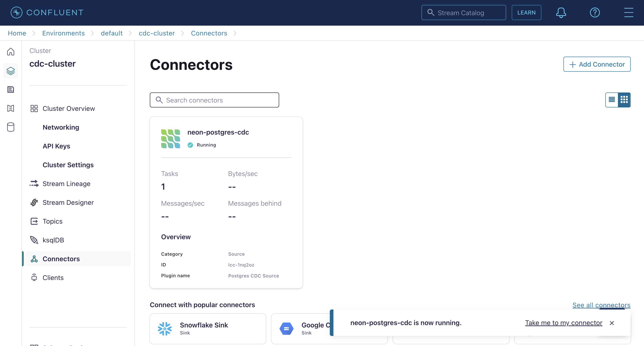Click the Connectors sidebar icon
644x346 pixels.
[34, 259]
